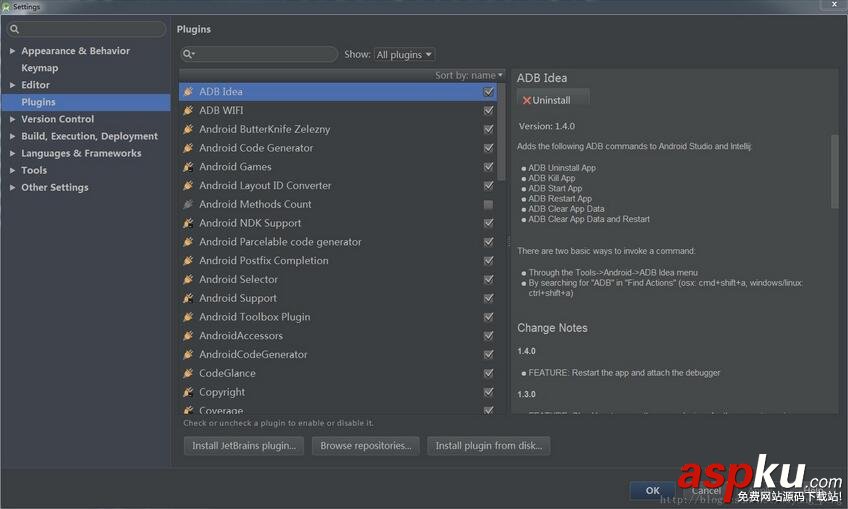Expand the Other Settings arrow
Screen dimensions: 848x509
(x=12, y=188)
